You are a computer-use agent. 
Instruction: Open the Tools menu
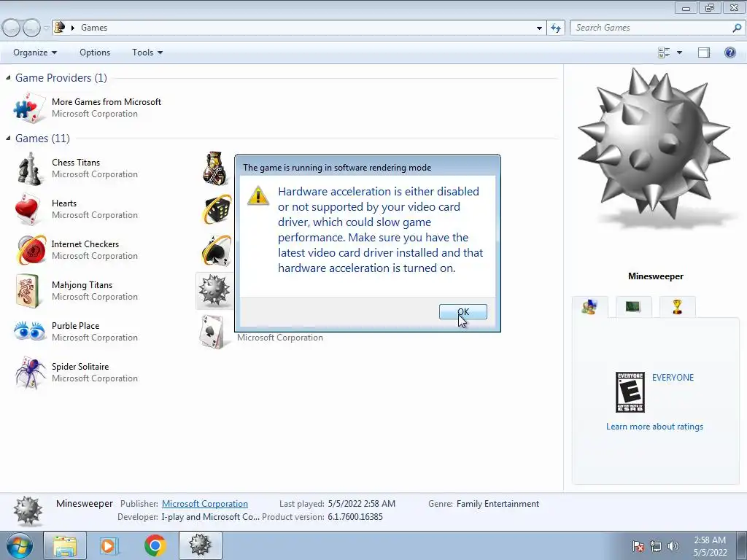(147, 52)
